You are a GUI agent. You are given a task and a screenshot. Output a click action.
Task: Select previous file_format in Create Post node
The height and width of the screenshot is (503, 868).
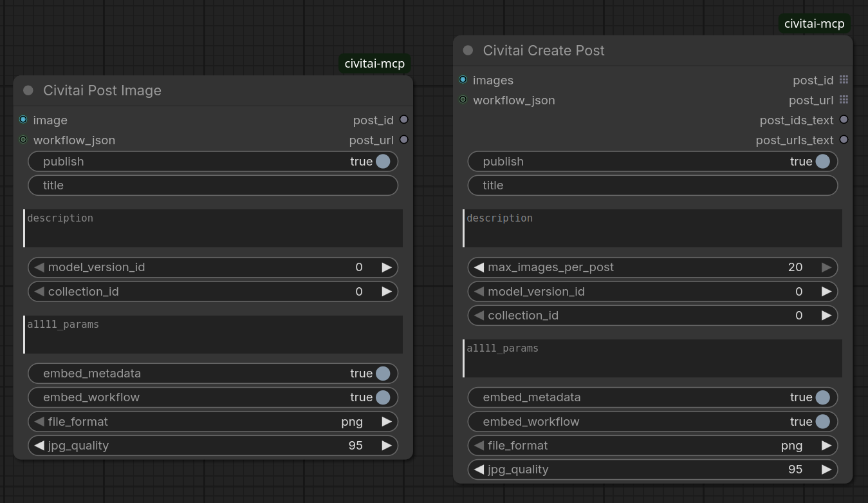(x=479, y=446)
